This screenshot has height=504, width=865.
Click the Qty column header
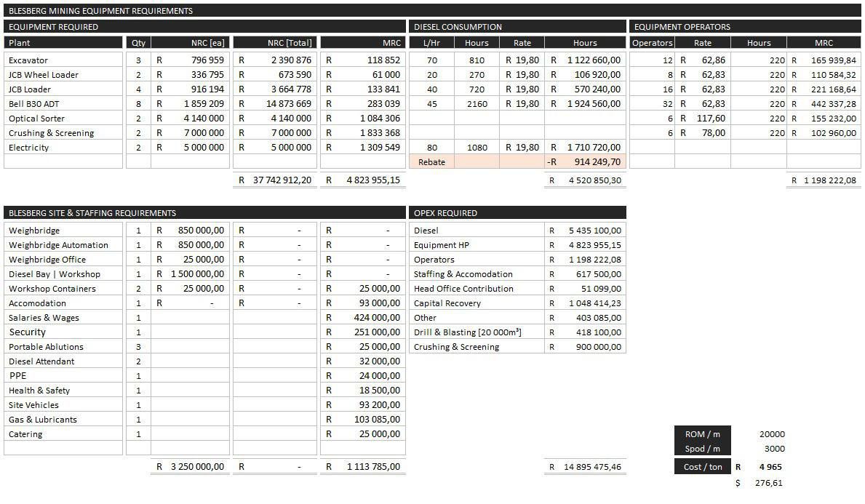(138, 43)
